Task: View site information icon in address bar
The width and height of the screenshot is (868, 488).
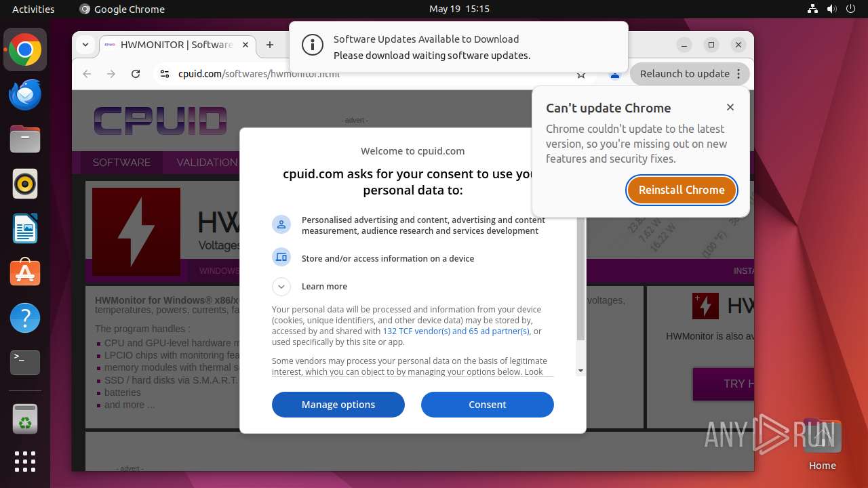Action: click(164, 74)
